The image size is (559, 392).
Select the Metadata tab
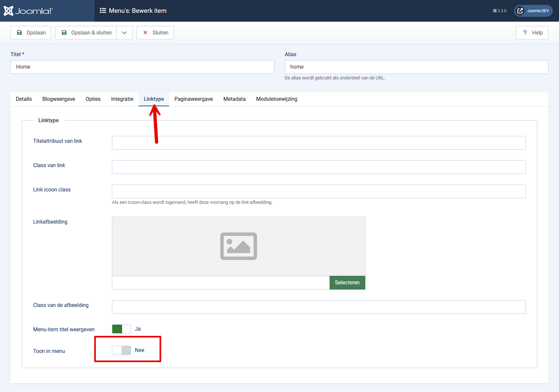[x=234, y=99]
